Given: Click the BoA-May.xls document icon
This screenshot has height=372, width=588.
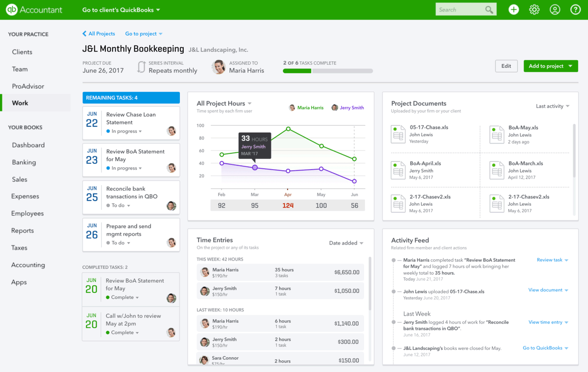Looking at the screenshot, I should tap(496, 135).
